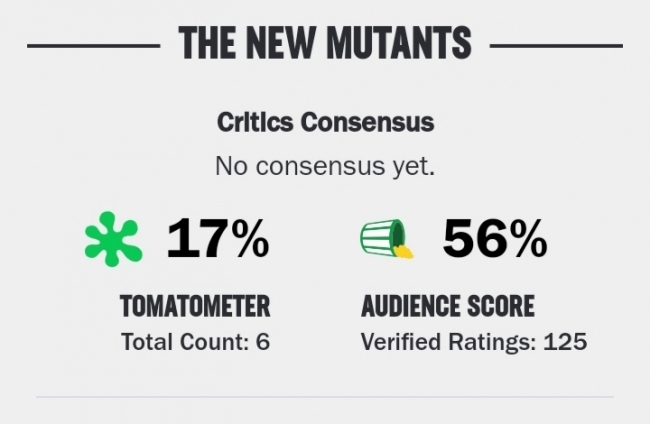Viewport: 650px width, 424px height.
Task: Select the 17% Tomatometer score
Action: (218, 239)
